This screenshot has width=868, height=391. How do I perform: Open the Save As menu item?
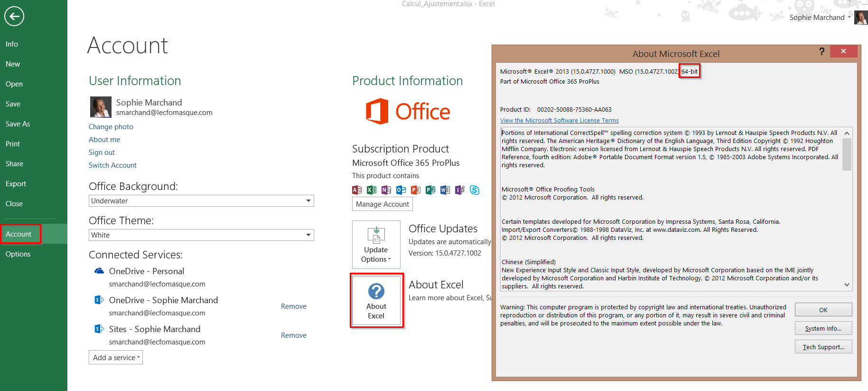click(x=18, y=124)
